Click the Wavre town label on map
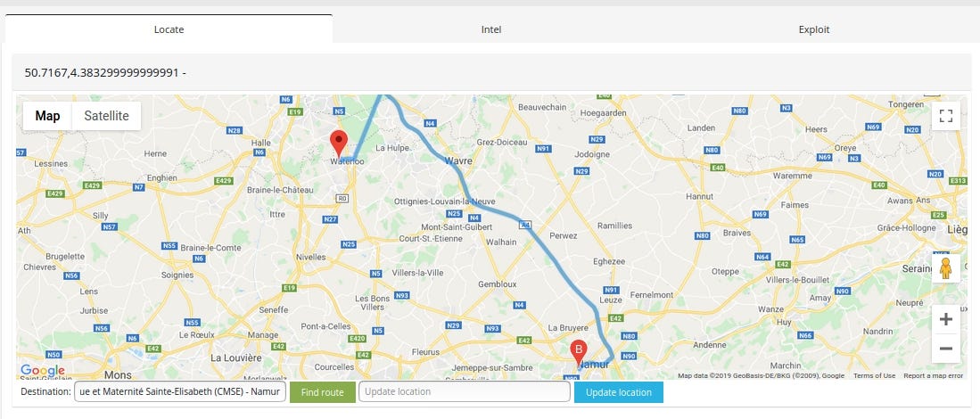Viewport: 980px width, 419px height. pyautogui.click(x=458, y=161)
